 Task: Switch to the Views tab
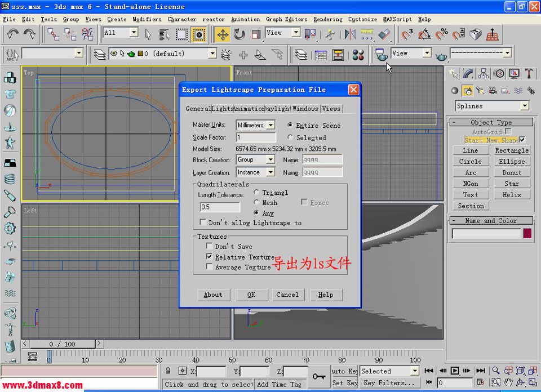331,109
